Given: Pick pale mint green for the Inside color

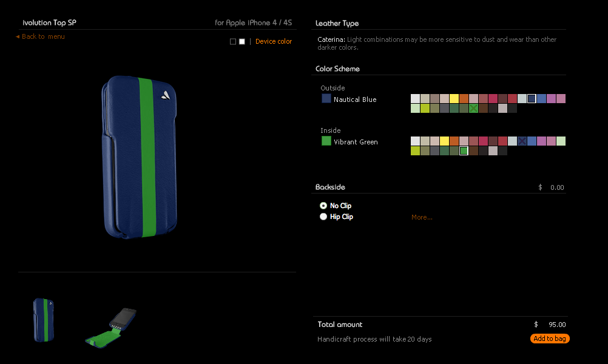Looking at the screenshot, I should [561, 141].
